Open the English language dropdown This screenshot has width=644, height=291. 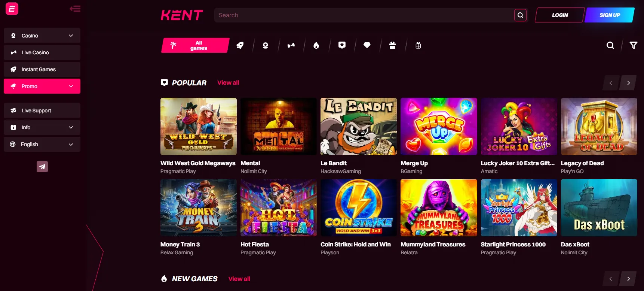42,144
